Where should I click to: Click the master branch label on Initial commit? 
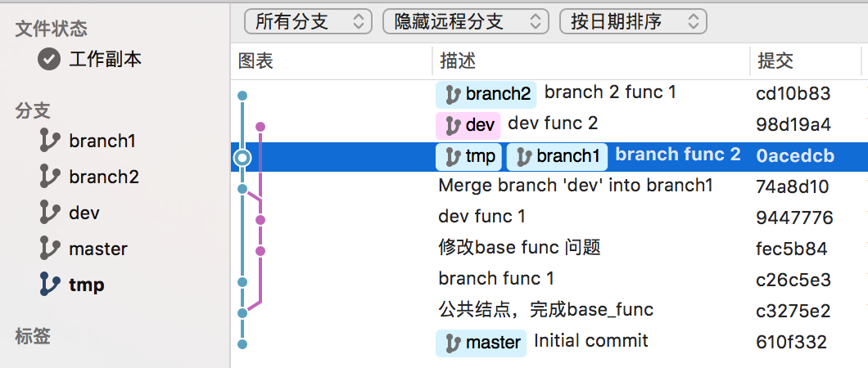click(481, 342)
